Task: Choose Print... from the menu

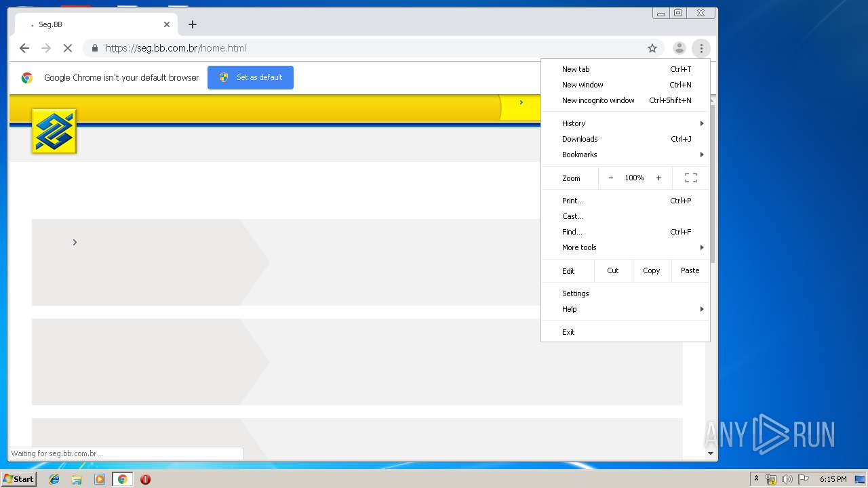Action: [625, 201]
